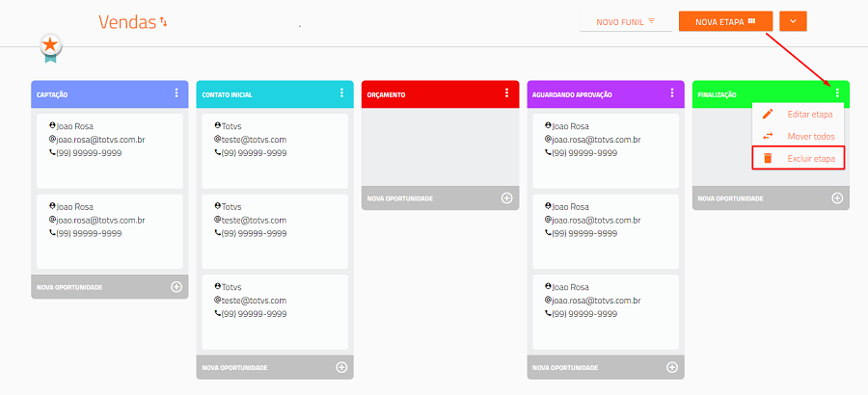868x395 pixels.
Task: Click NOVA OPORTUNIDADE label in Orçamento column
Action: pos(399,198)
